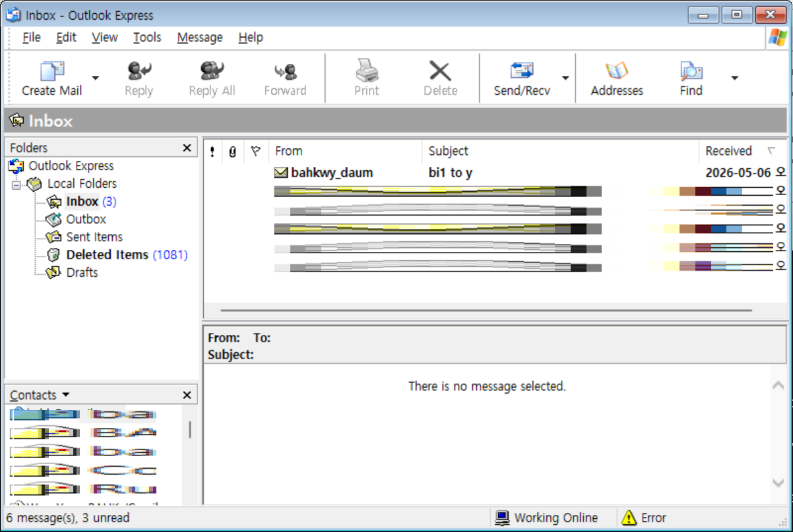Click the Send/Recv toolbar icon
The width and height of the screenshot is (793, 532).
(x=522, y=71)
